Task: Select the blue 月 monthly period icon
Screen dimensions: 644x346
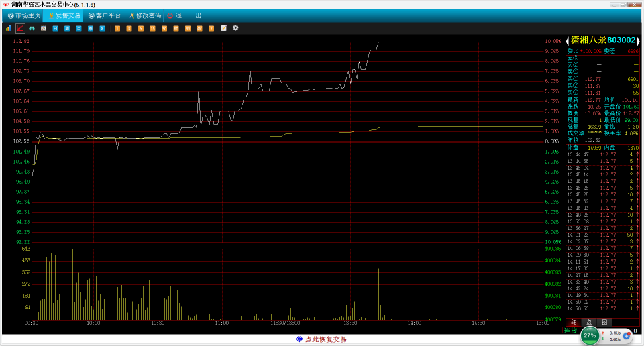Action: 79,28
